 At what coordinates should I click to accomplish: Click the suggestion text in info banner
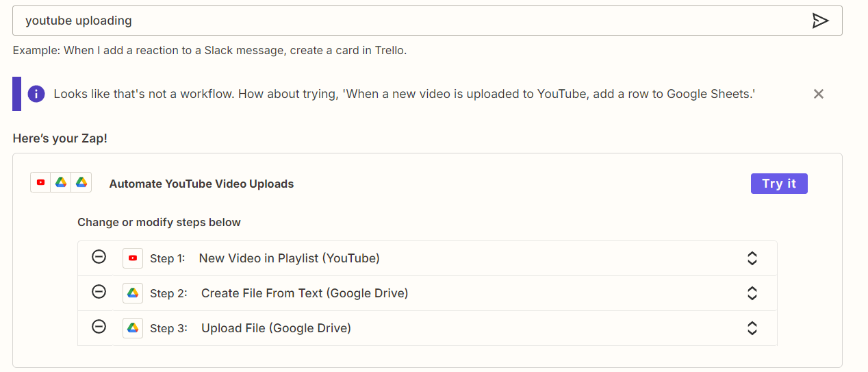coord(404,94)
